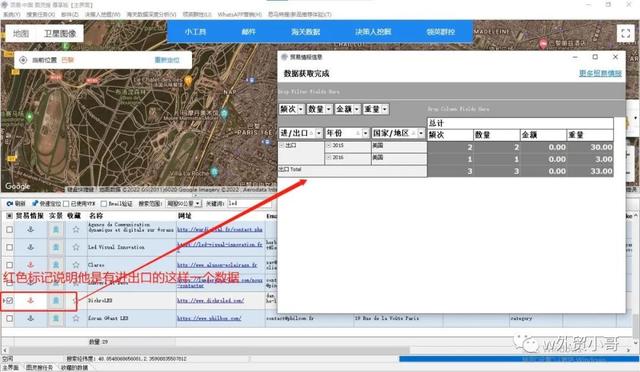
Task: Open the 更多贸易情报 link
Action: (x=600, y=74)
